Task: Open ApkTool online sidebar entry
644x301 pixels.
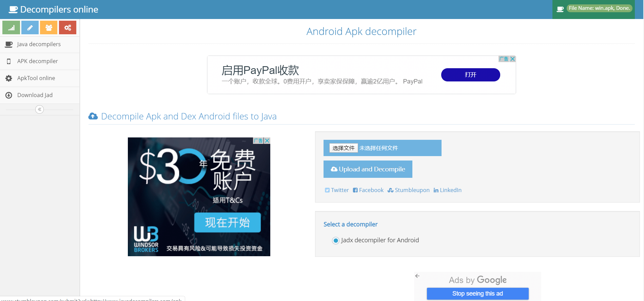Action: pos(40,78)
